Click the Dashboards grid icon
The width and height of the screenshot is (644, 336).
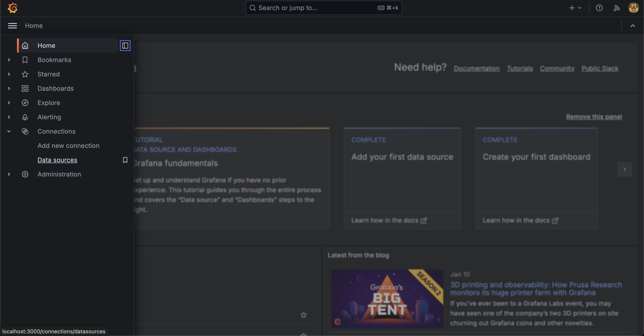coord(25,88)
